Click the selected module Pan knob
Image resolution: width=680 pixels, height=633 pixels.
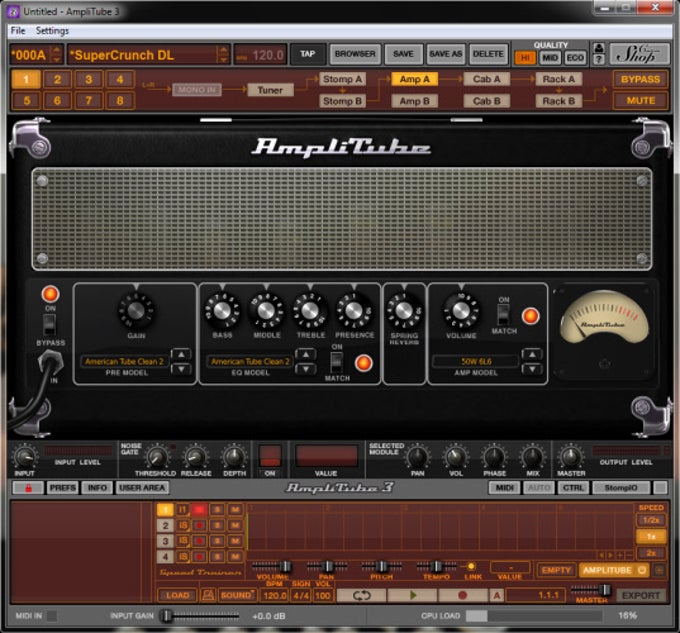click(x=418, y=457)
